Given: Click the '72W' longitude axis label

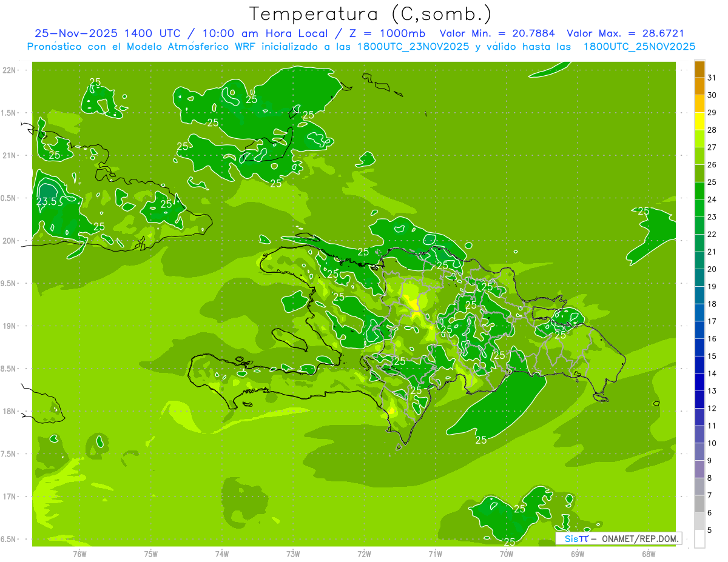Looking at the screenshot, I should [x=364, y=554].
